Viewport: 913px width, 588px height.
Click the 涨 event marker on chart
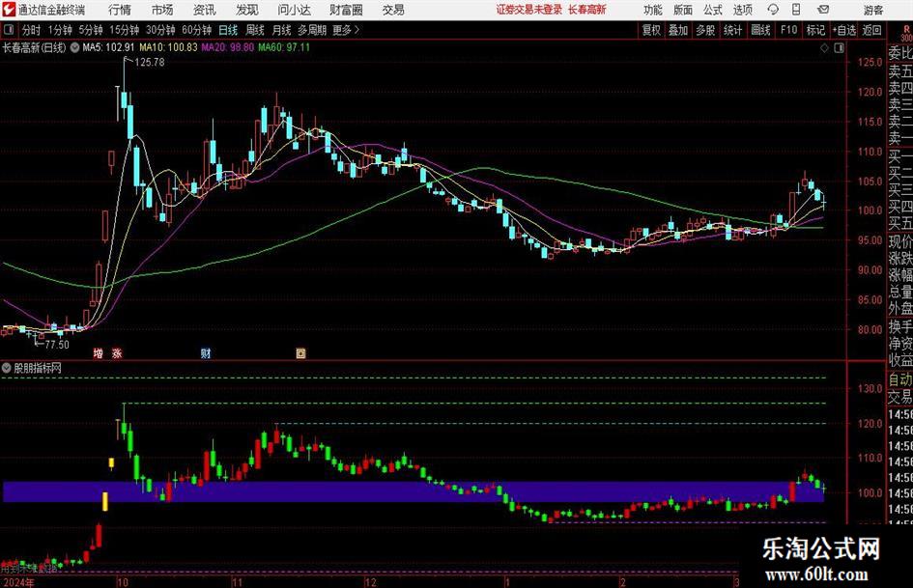(117, 353)
